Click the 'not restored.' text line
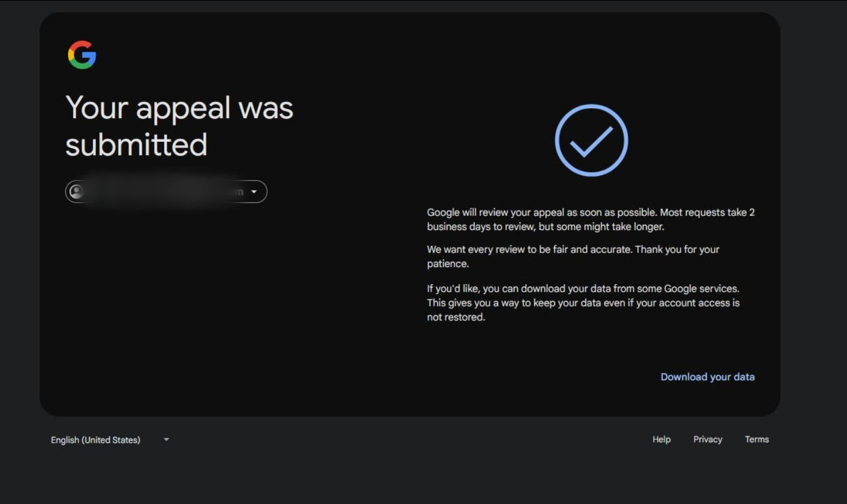Viewport: 847px width, 504px height. pyautogui.click(x=456, y=317)
